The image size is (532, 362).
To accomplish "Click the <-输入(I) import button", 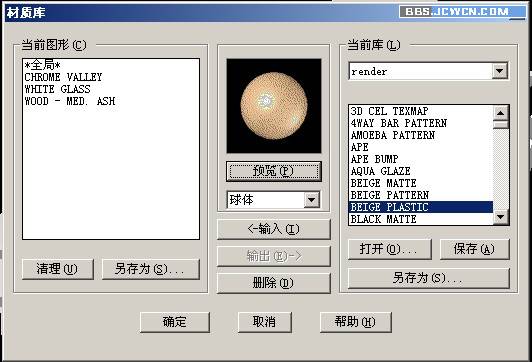I will pyautogui.click(x=273, y=229).
